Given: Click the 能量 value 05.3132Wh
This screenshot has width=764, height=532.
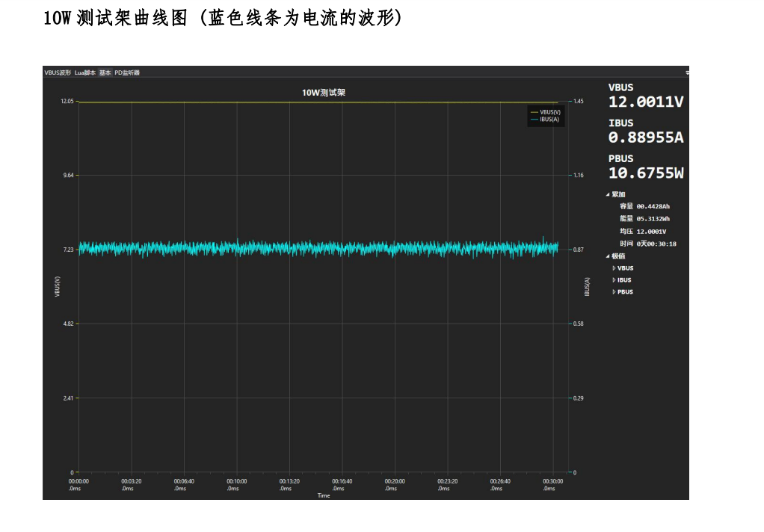Looking at the screenshot, I should 654,219.
